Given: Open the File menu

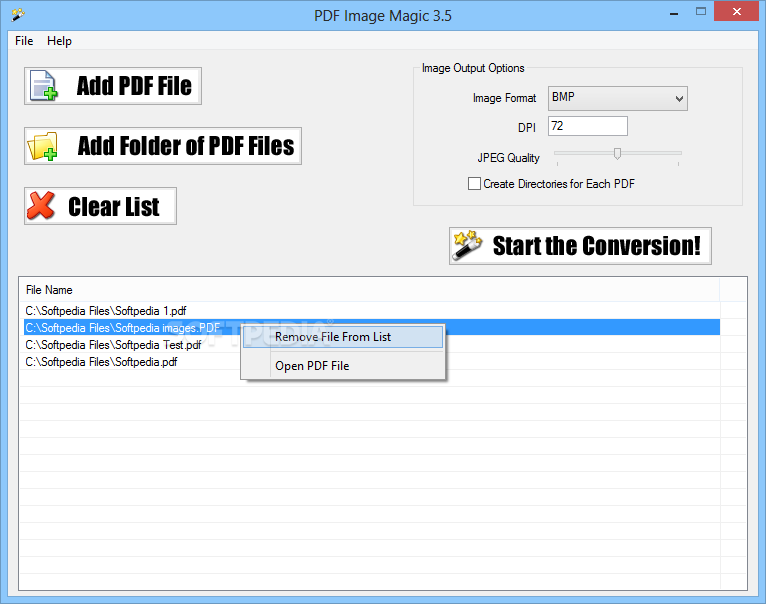Looking at the screenshot, I should point(24,41).
